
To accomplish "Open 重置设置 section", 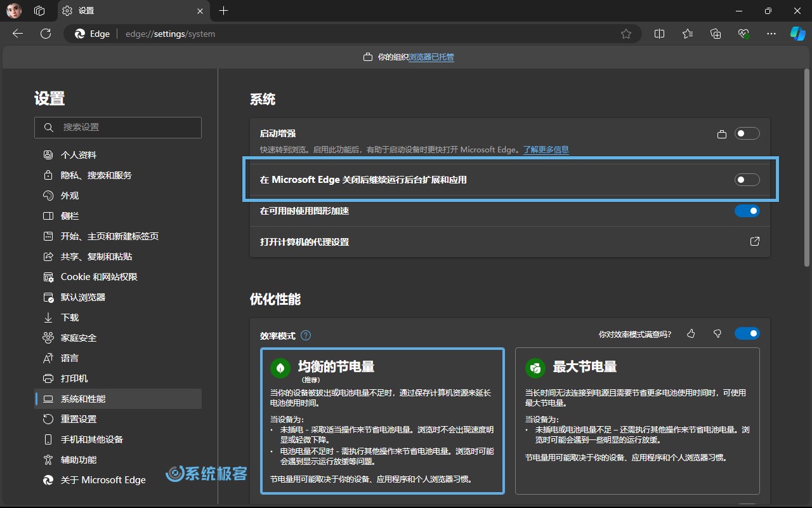I will point(118,419).
